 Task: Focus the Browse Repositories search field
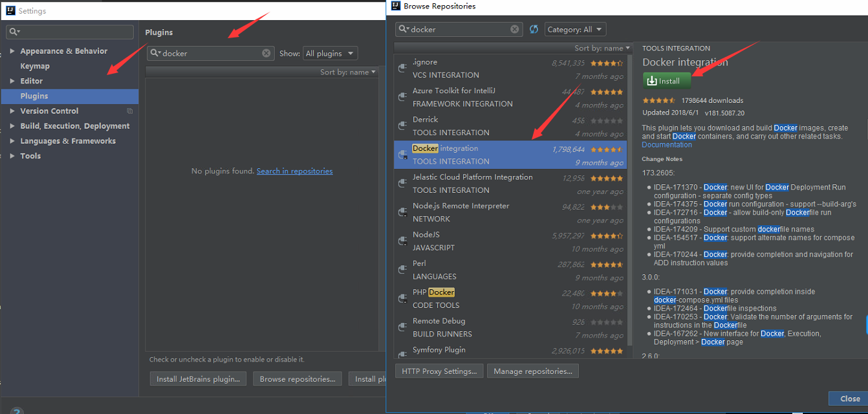tap(459, 29)
